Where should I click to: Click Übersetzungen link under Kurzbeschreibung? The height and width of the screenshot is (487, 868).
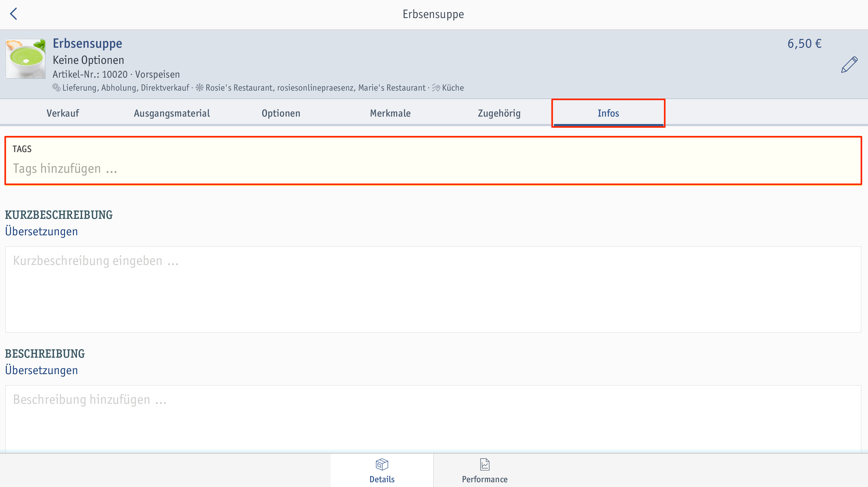[41, 231]
